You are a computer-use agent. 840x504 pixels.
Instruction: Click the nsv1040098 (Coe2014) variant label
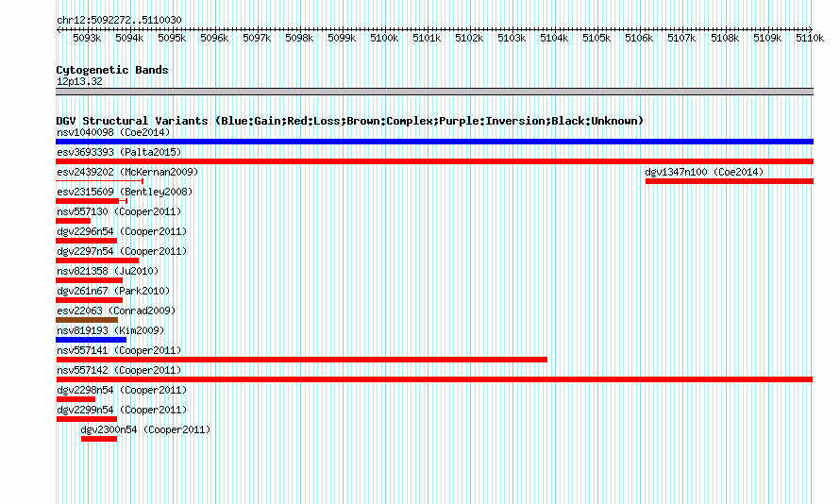pyautogui.click(x=113, y=132)
